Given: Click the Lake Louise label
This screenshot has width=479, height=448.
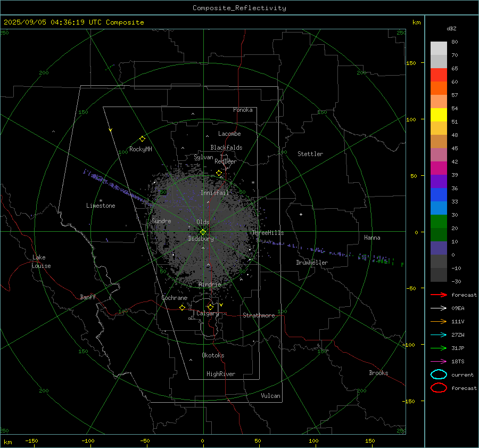Looking at the screenshot, I should click(x=41, y=262).
